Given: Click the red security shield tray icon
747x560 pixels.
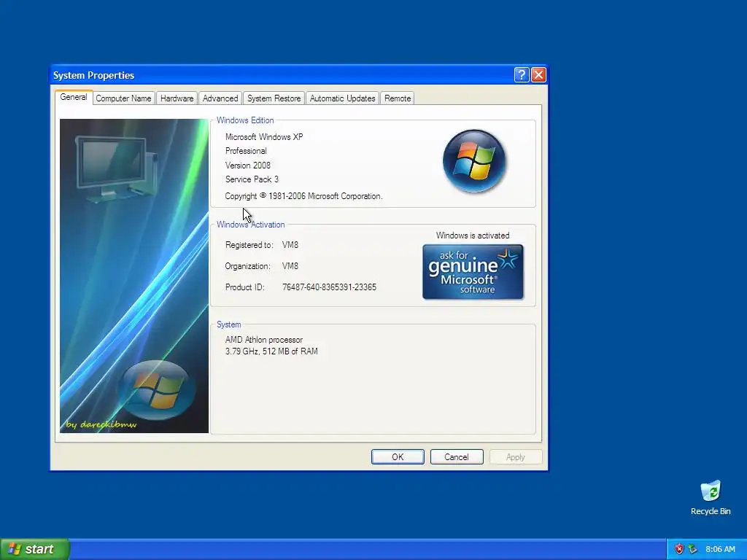Looking at the screenshot, I should coord(679,549).
